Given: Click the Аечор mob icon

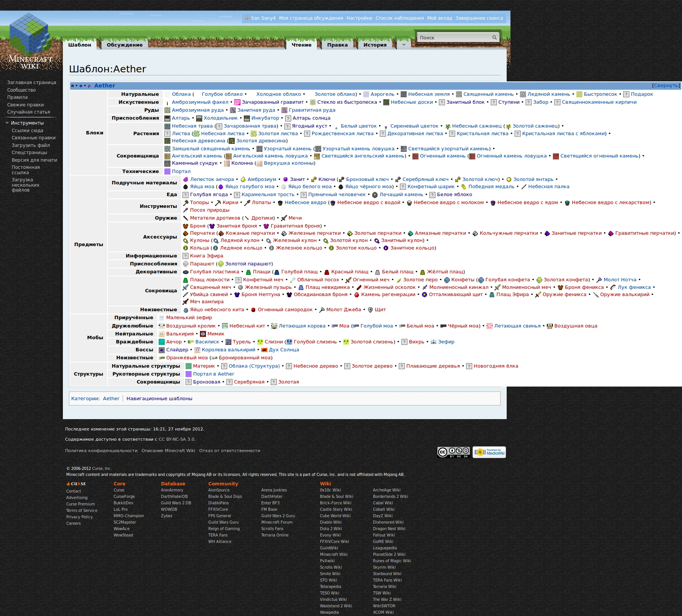Looking at the screenshot, I should point(162,342).
